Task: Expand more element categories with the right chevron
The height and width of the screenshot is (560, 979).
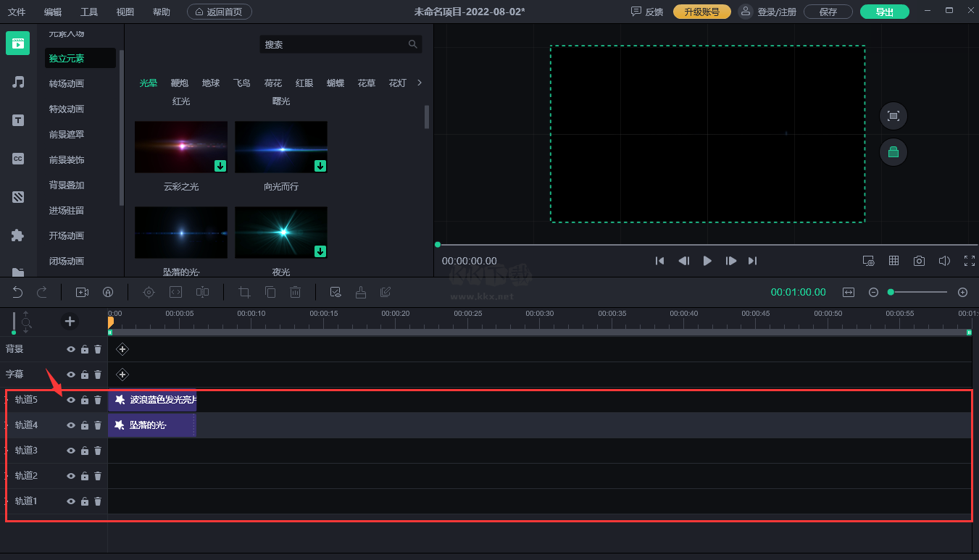Action: (x=420, y=83)
